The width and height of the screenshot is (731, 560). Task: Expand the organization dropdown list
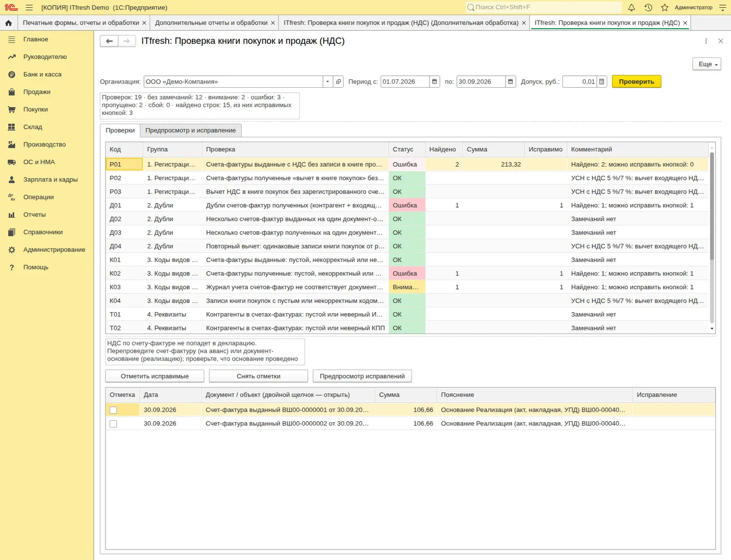tap(327, 81)
